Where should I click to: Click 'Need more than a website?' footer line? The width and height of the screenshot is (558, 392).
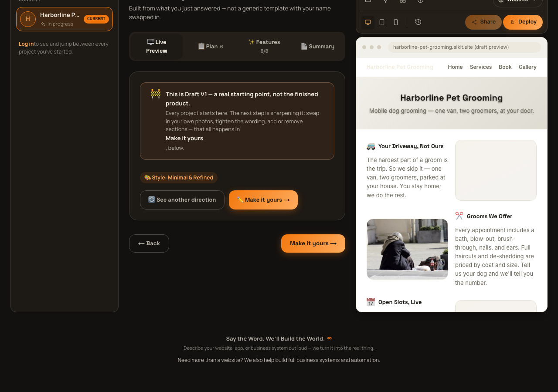(279, 360)
